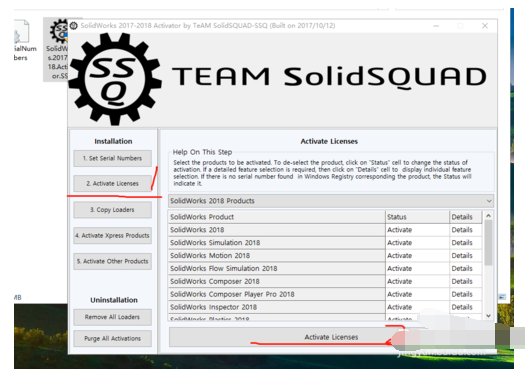This screenshot has height=369, width=529.
Task: Toggle Status cell for SolidWorks 2018
Action: [417, 230]
